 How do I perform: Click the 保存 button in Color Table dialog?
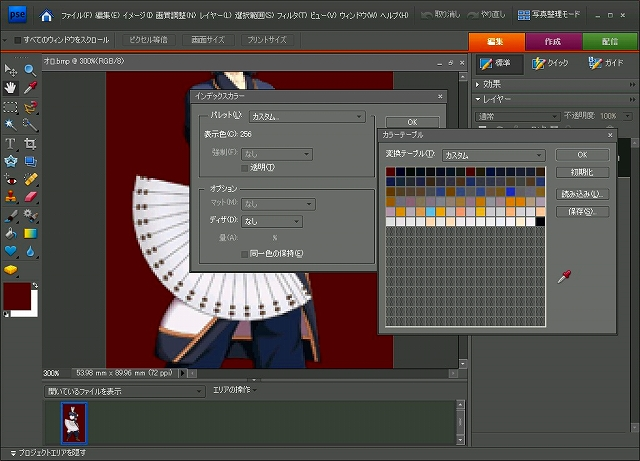point(582,211)
